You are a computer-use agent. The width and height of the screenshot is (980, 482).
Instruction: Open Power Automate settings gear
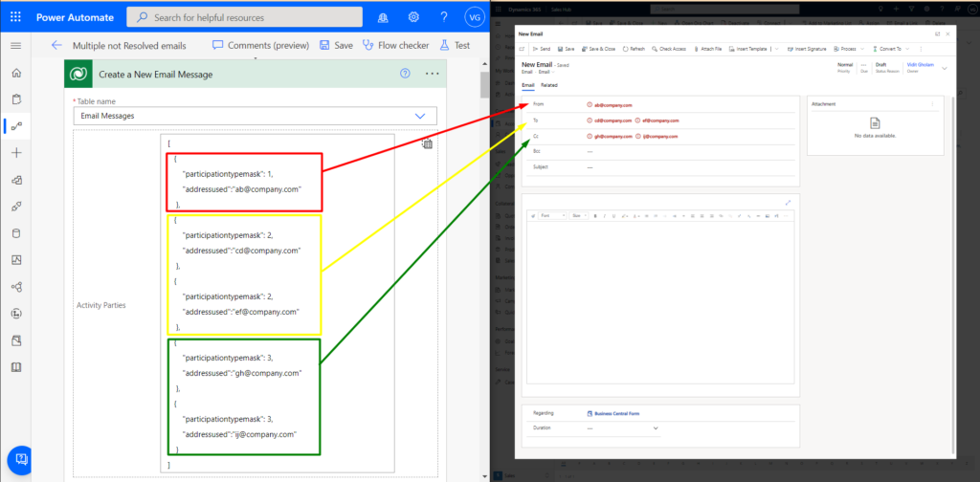click(x=413, y=17)
